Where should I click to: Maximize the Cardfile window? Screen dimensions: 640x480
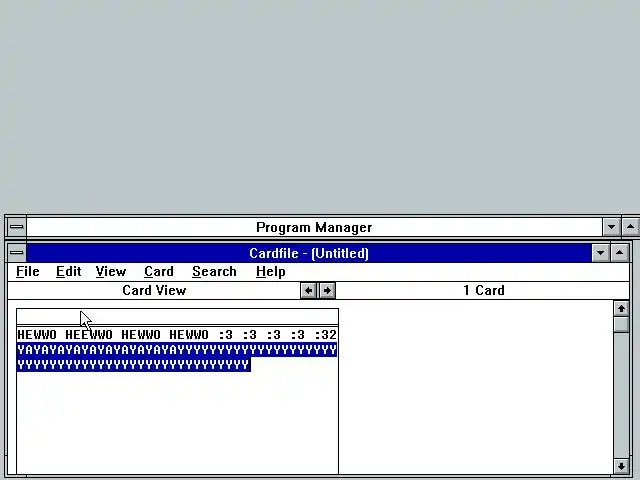(x=619, y=253)
